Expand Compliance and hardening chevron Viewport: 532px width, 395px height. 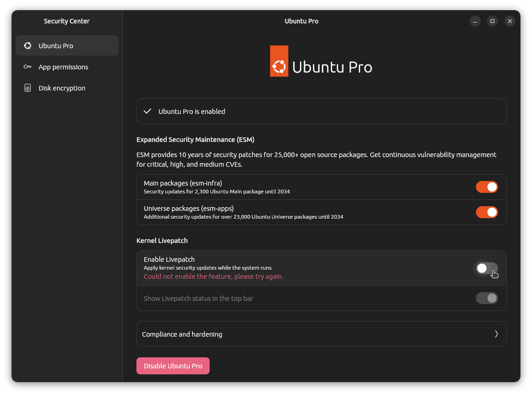[x=496, y=334]
